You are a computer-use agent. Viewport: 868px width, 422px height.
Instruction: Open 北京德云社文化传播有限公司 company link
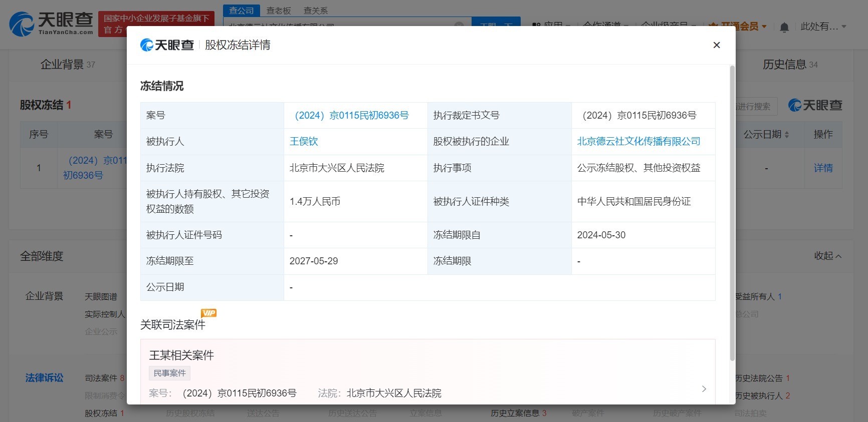(x=638, y=142)
